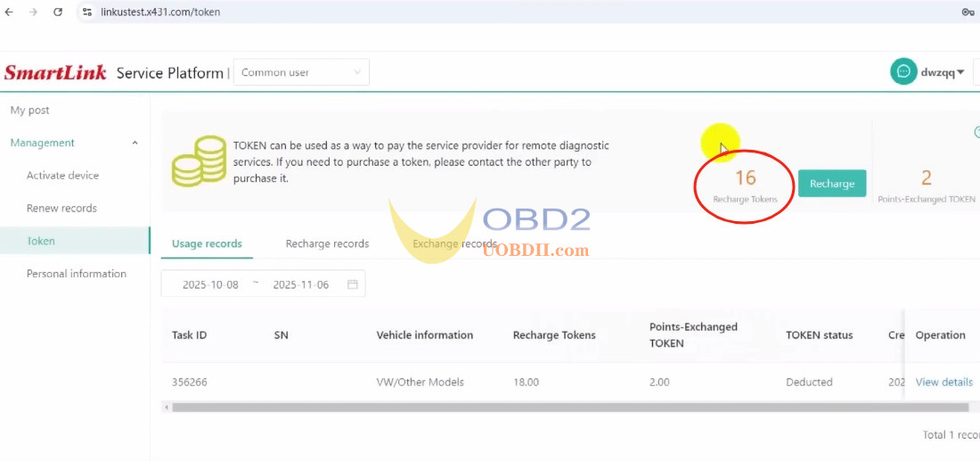This screenshot has width=980, height=461.
Task: Click the site information icon in address bar
Action: (x=86, y=12)
